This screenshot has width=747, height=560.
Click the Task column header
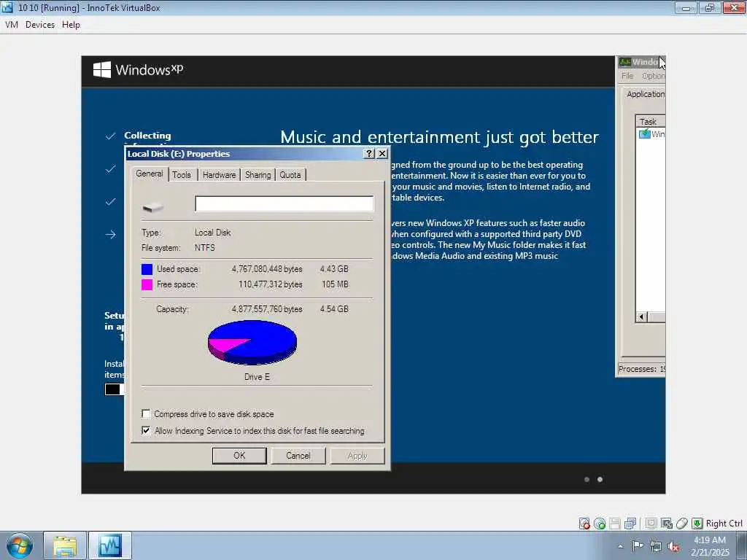tap(651, 122)
